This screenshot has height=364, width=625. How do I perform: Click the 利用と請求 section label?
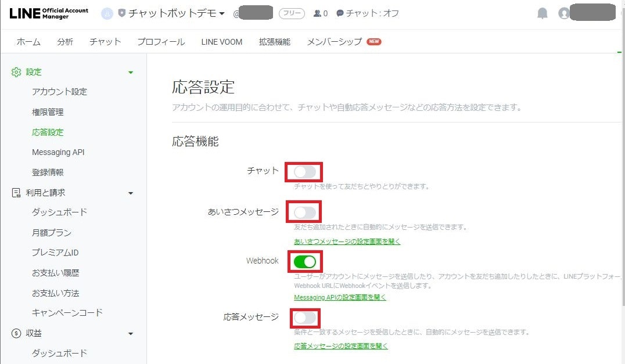[x=45, y=193]
